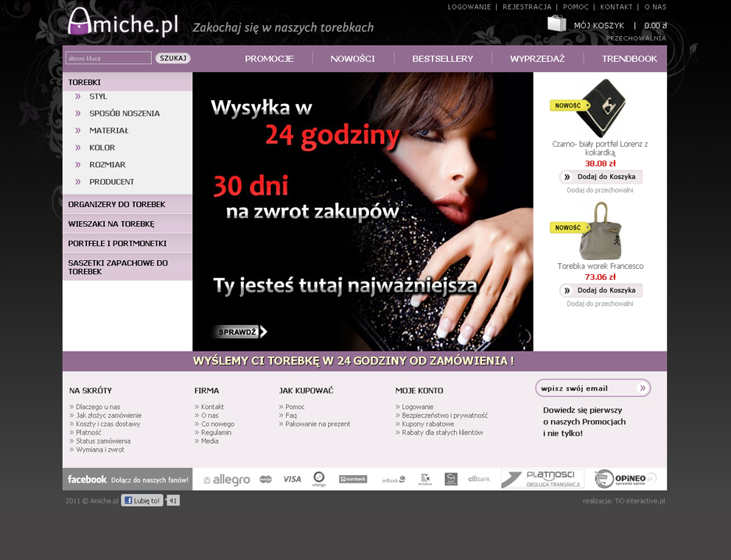The width and height of the screenshot is (731, 560).
Task: Open the PROMOCJE menu tab
Action: [269, 59]
